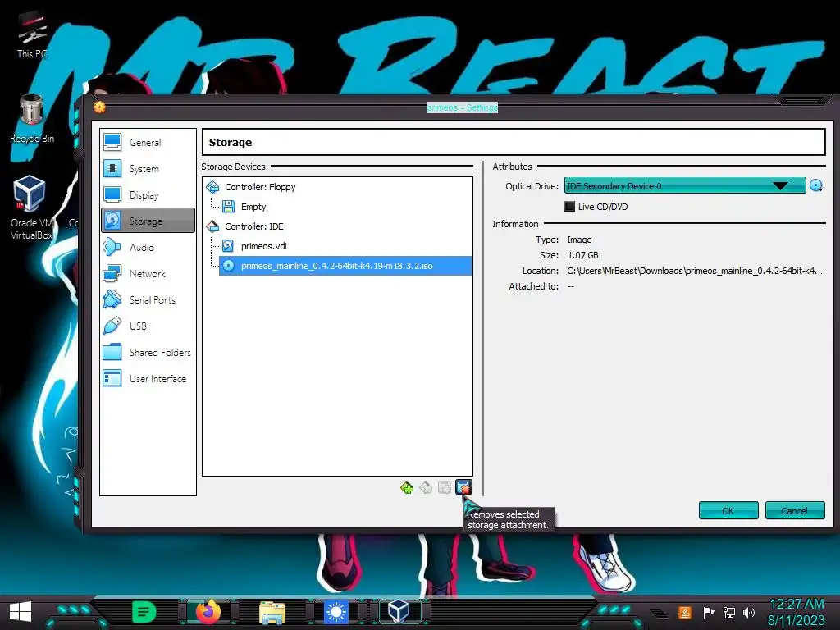This screenshot has height=630, width=840.
Task: Open the Shared Folders settings category
Action: tap(148, 353)
